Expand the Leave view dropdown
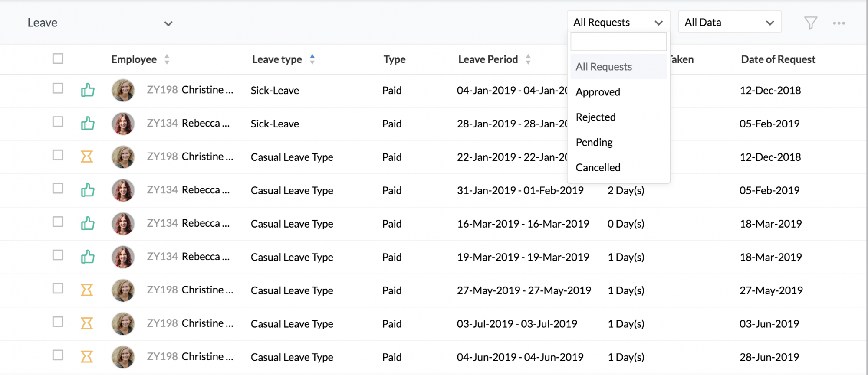This screenshot has width=868, height=375. coord(168,23)
